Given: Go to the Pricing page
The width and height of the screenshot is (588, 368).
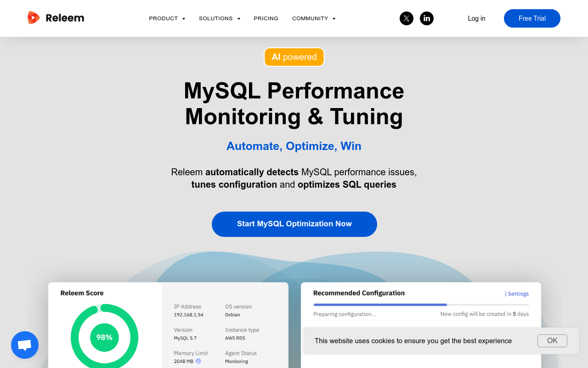Looking at the screenshot, I should click(266, 18).
